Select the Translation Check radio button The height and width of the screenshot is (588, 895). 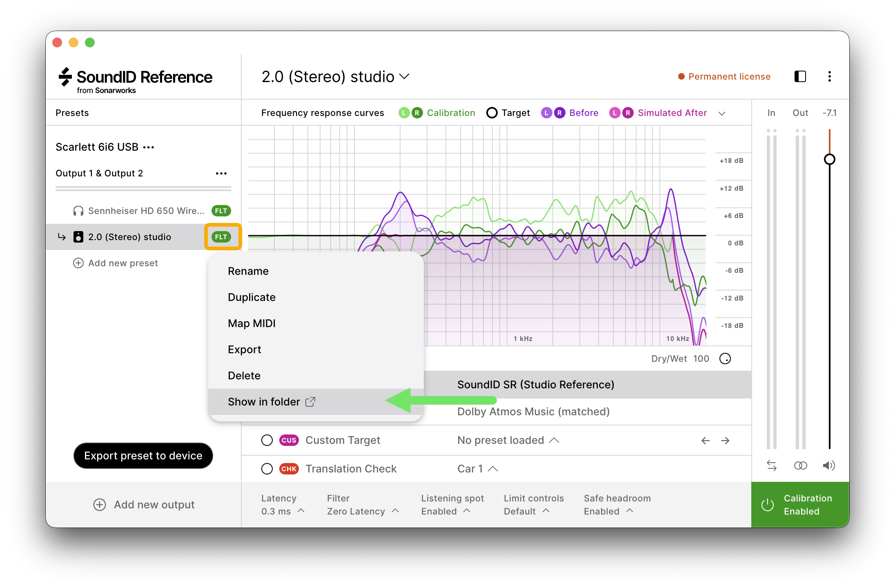pyautogui.click(x=267, y=469)
